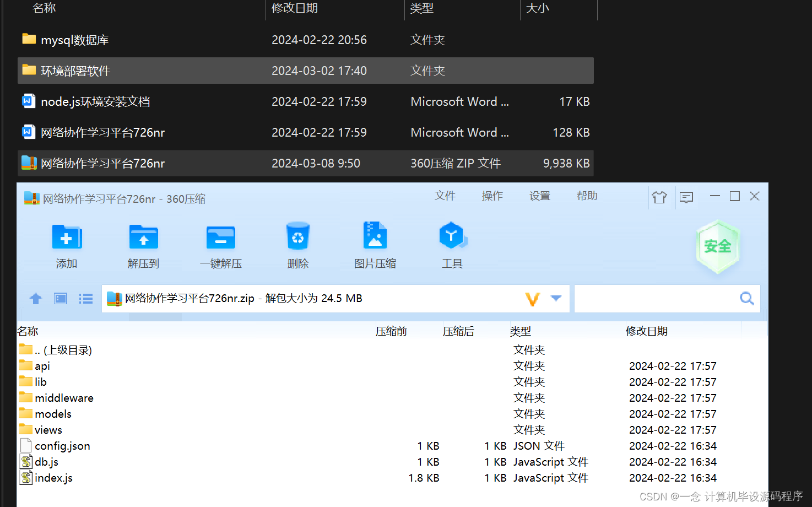Open the 操作 (Operations) menu
This screenshot has width=812, height=507.
point(492,196)
